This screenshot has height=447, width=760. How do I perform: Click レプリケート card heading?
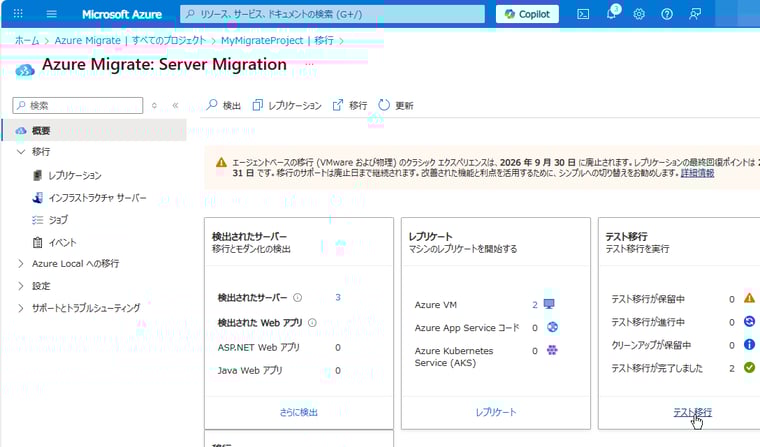coord(430,237)
